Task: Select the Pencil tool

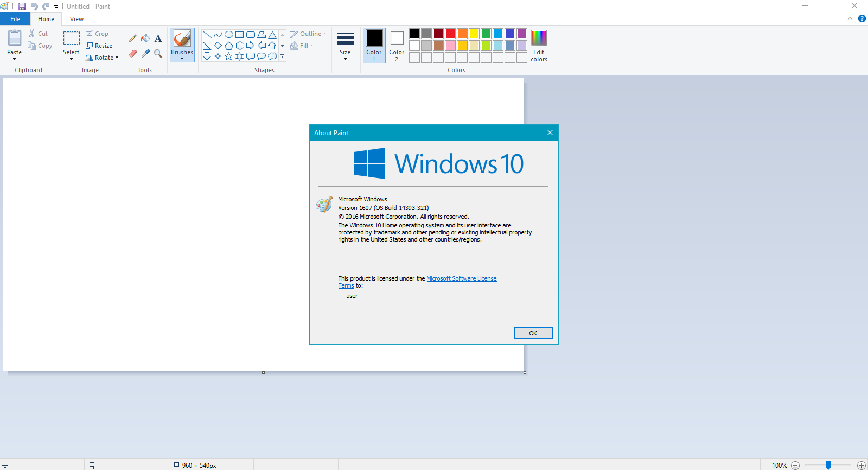Action: tap(132, 39)
